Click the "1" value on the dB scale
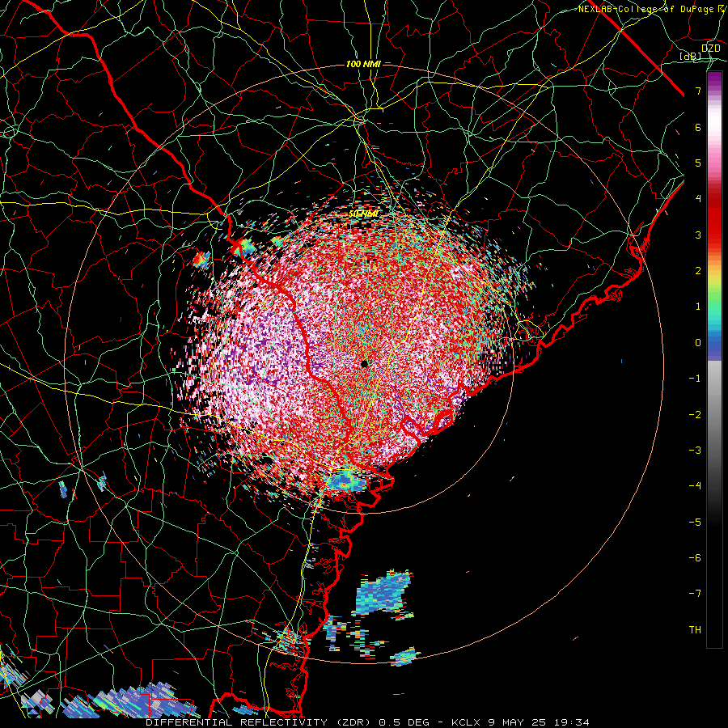This screenshot has height=728, width=728. [698, 307]
